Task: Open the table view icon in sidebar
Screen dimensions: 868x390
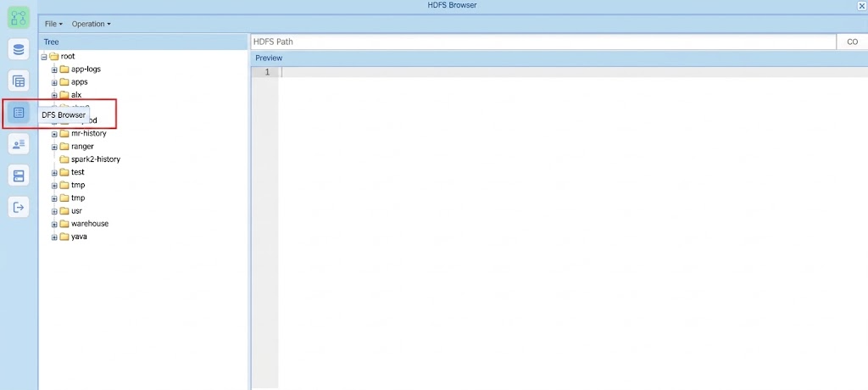Action: [19, 81]
